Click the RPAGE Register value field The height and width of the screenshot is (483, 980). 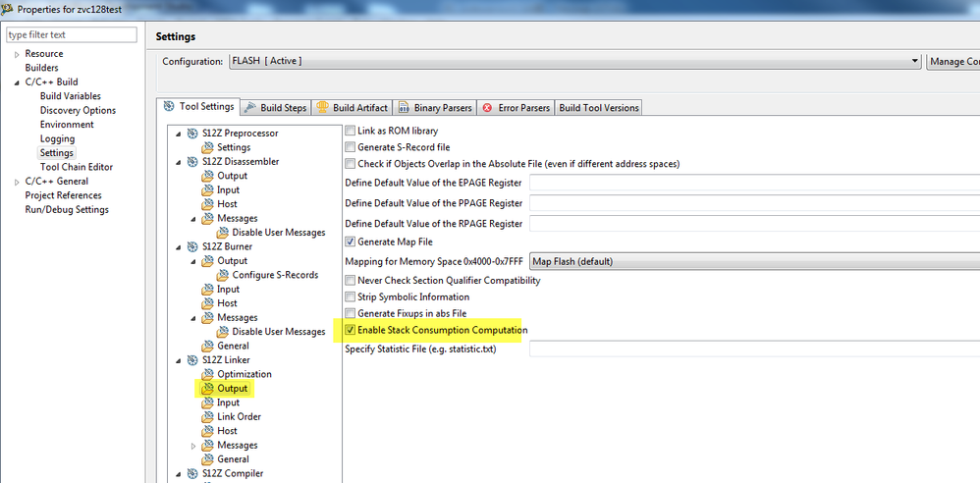coord(754,223)
